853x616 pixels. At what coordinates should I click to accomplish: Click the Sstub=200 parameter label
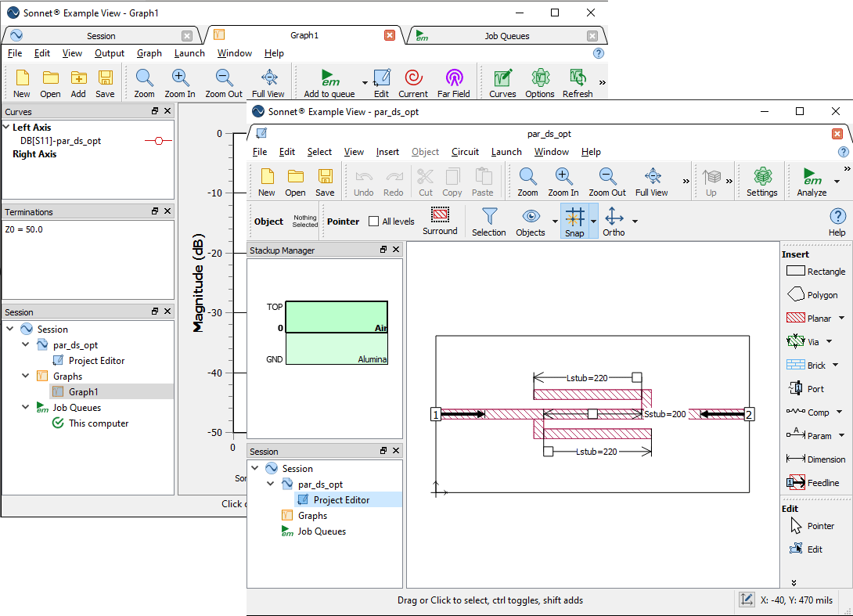pyautogui.click(x=664, y=414)
